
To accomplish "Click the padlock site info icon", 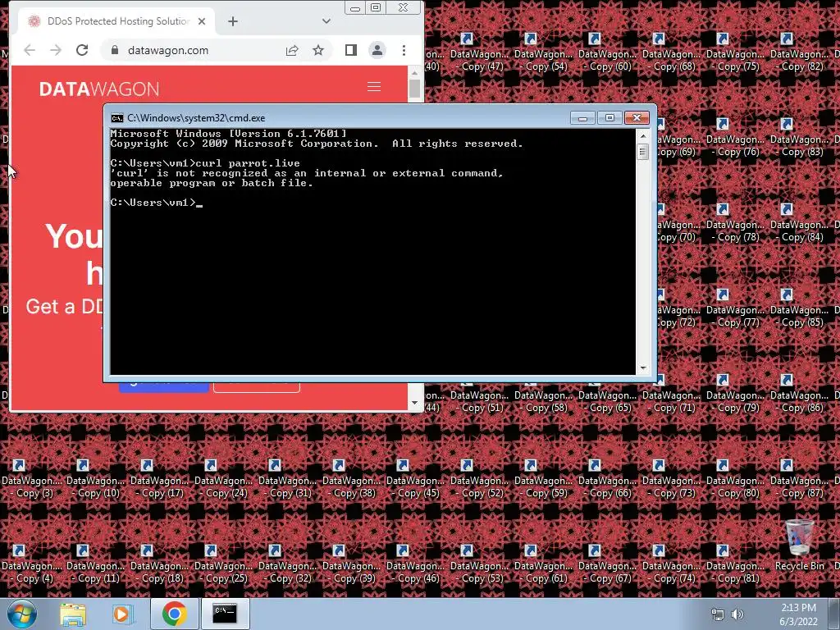I will 114,50.
